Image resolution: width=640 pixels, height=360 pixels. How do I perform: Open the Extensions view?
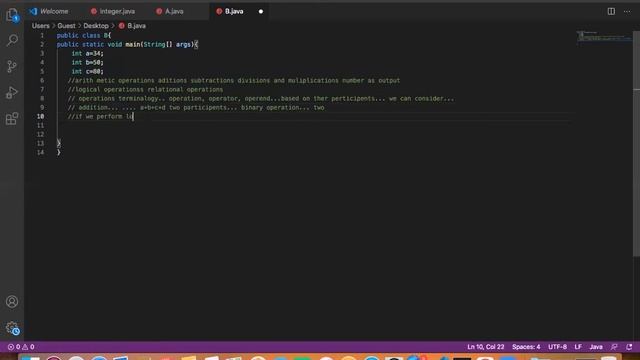[12, 119]
